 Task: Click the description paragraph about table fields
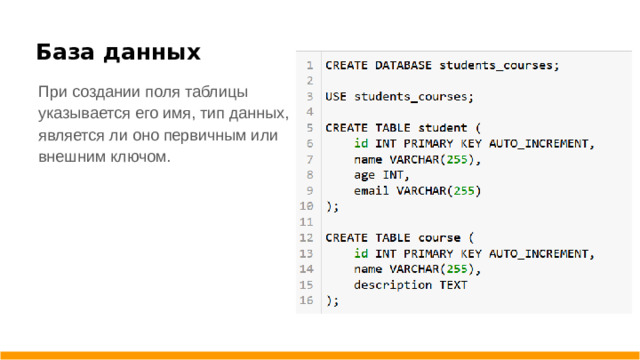163,124
